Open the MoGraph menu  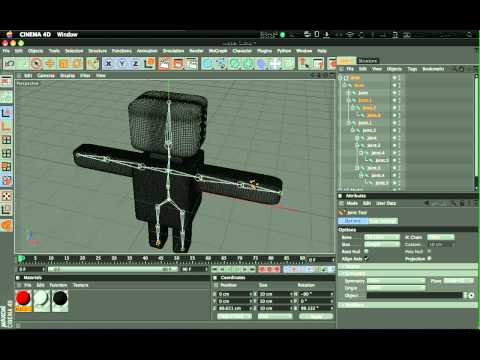click(218, 51)
